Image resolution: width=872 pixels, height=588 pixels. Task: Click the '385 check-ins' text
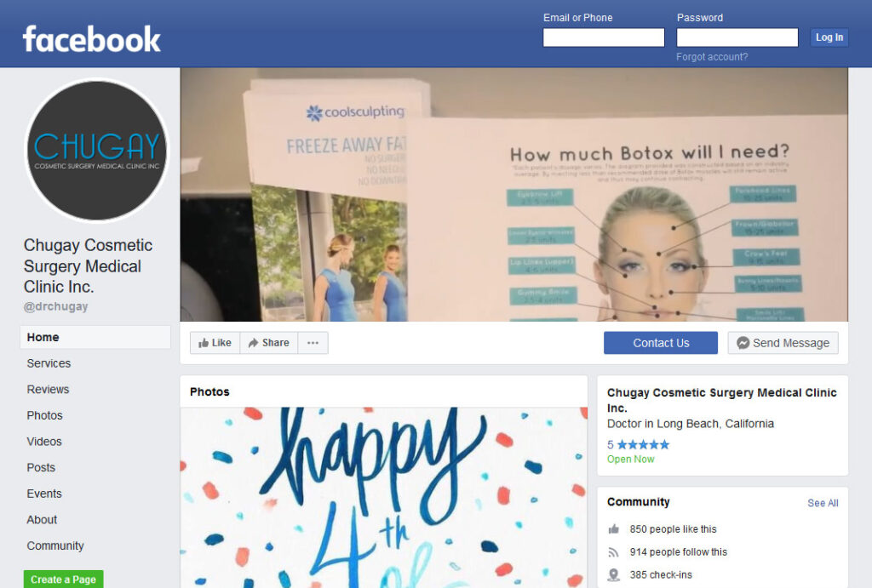pos(661,574)
